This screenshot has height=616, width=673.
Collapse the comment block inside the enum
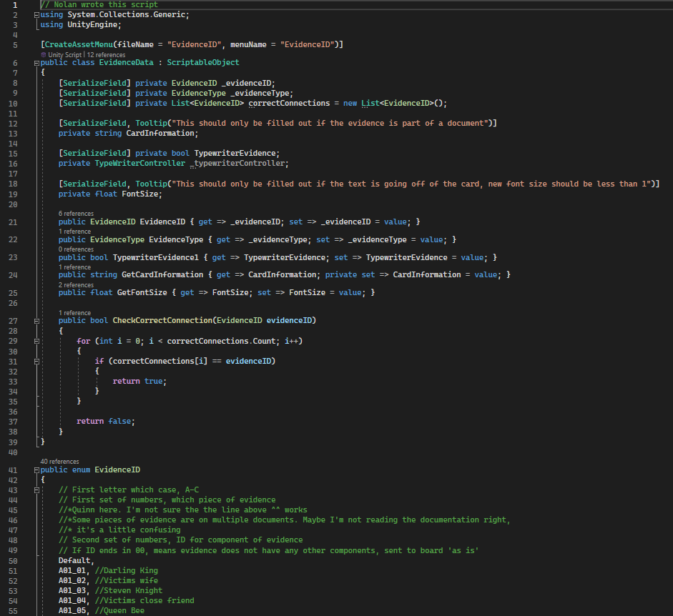36,490
